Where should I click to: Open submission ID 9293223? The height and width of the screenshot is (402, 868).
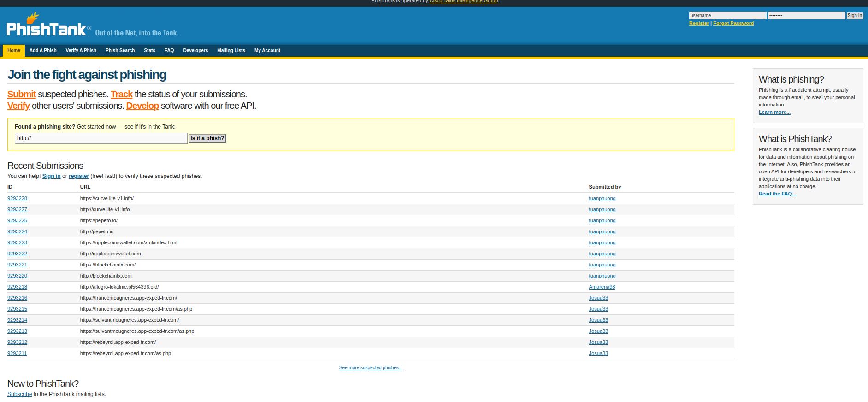[x=17, y=242]
